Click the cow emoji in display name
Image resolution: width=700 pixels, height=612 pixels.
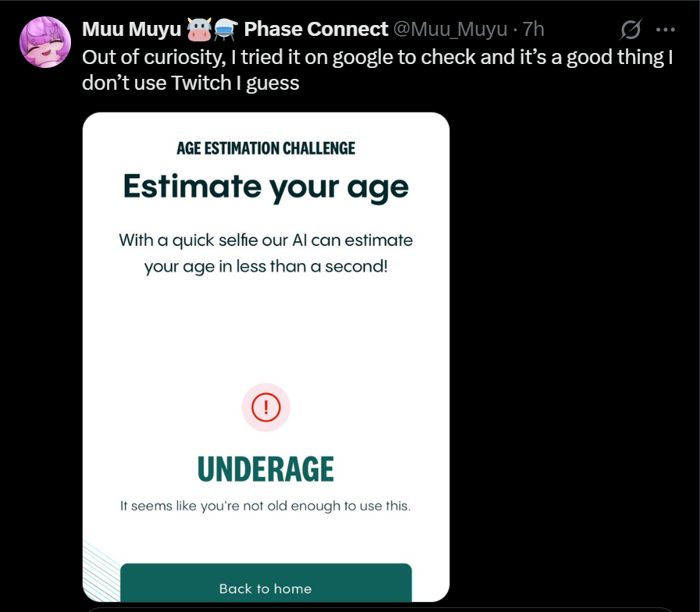click(199, 30)
